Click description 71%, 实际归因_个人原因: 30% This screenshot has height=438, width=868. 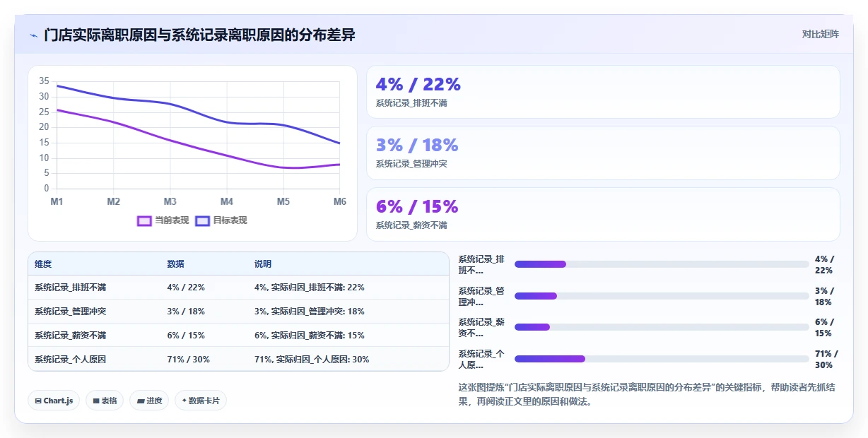pos(312,360)
